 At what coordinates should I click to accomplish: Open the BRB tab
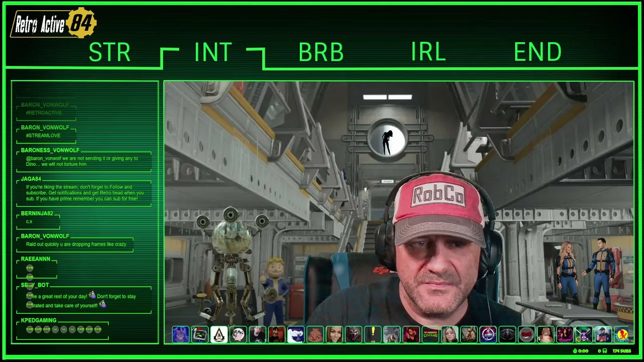pyautogui.click(x=321, y=52)
